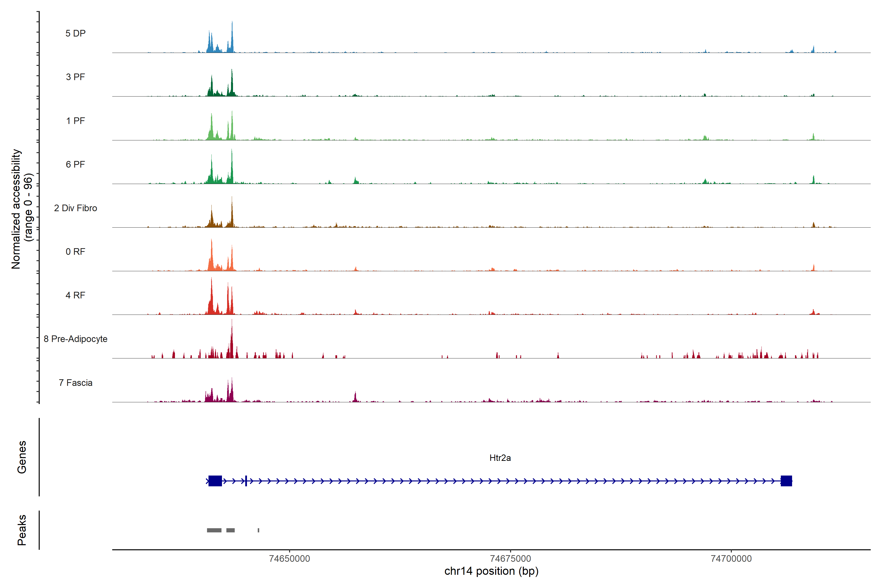Select the 8 Pre-Adipocyte label
This screenshot has height=588, width=882.
tap(75, 339)
